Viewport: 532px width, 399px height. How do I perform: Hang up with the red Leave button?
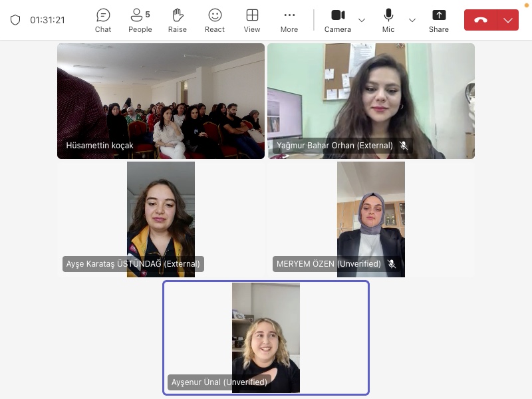[x=481, y=20]
